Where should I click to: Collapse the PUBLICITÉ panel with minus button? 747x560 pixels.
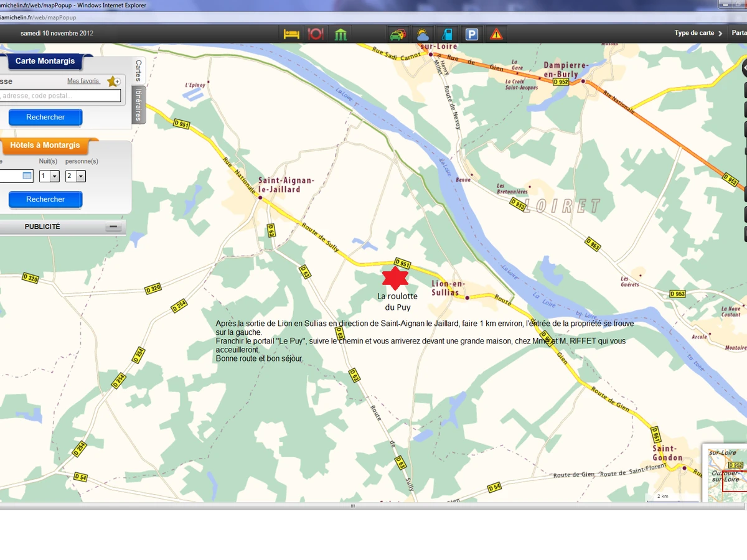(x=113, y=227)
